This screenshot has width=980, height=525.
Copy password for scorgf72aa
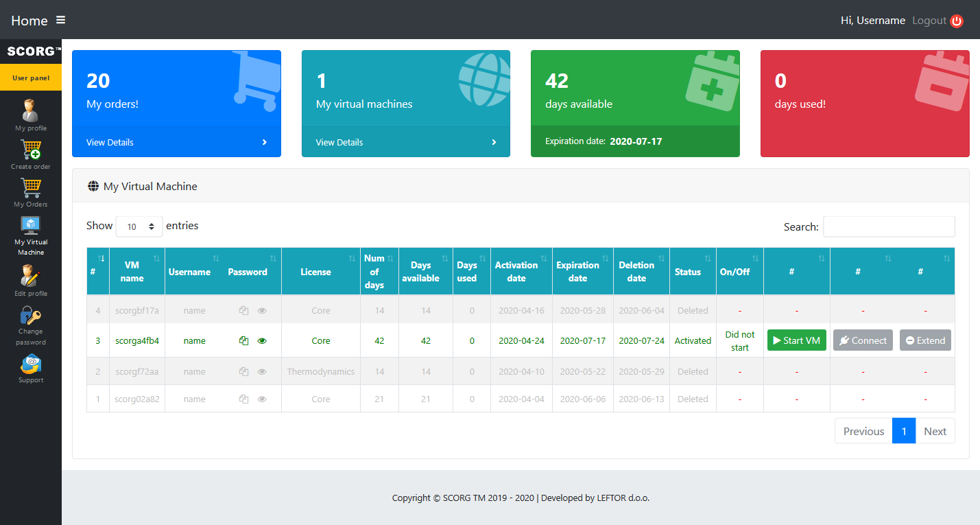coord(243,371)
